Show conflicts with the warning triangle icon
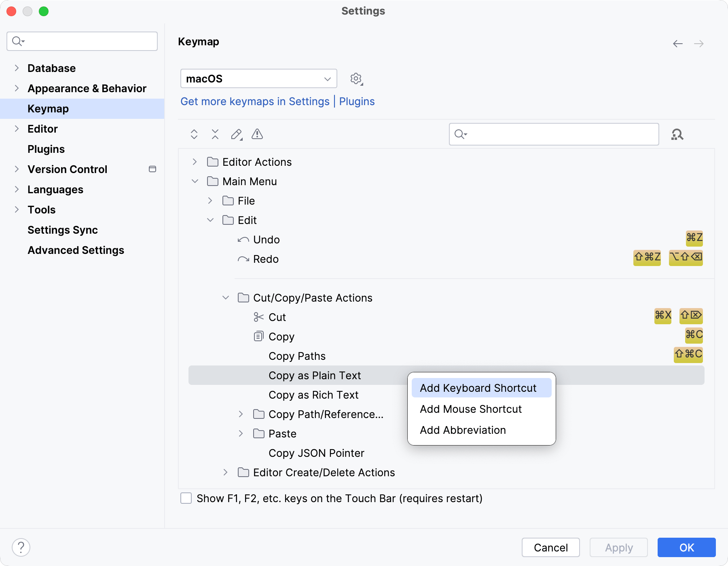The width and height of the screenshot is (728, 566). (x=257, y=134)
